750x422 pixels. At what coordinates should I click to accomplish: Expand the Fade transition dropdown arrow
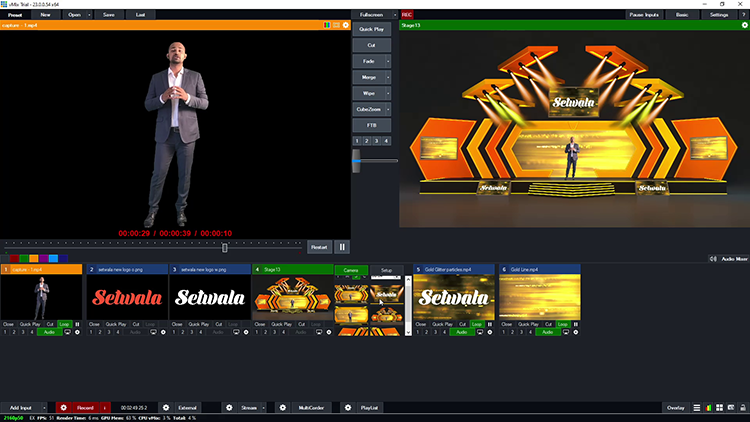tap(388, 61)
